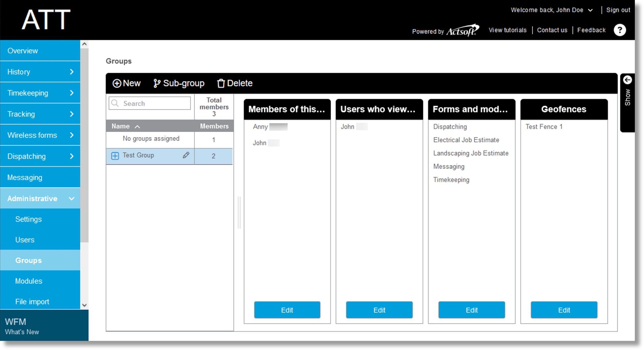
Task: Open File import in sidebar
Action: click(40, 302)
